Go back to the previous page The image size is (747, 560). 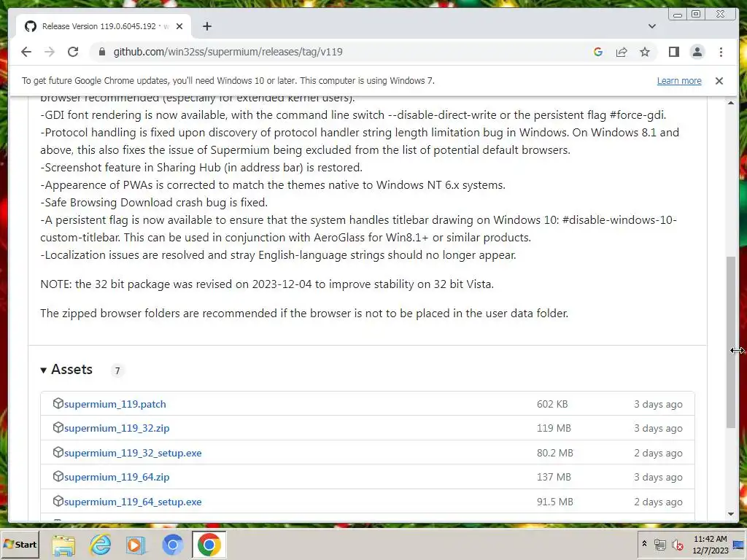click(x=26, y=52)
